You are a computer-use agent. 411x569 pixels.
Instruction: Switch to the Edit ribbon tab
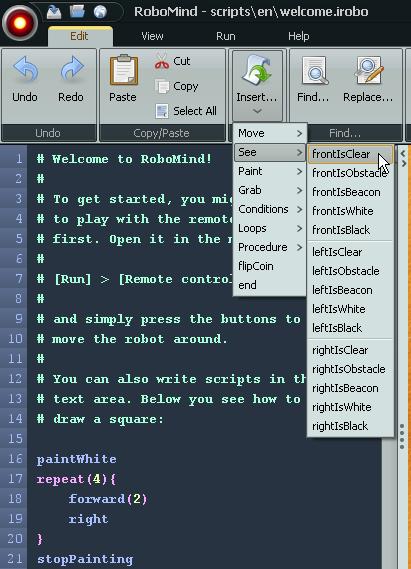pos(80,36)
